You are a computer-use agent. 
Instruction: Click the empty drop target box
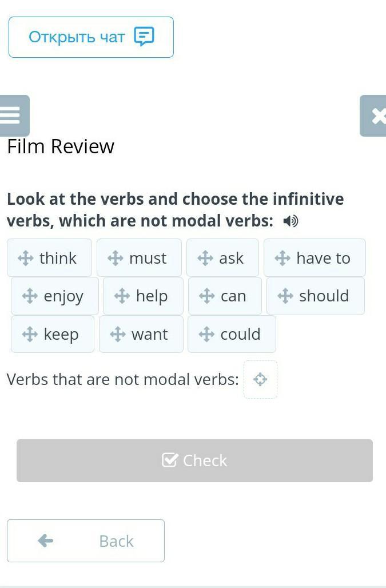tap(260, 379)
